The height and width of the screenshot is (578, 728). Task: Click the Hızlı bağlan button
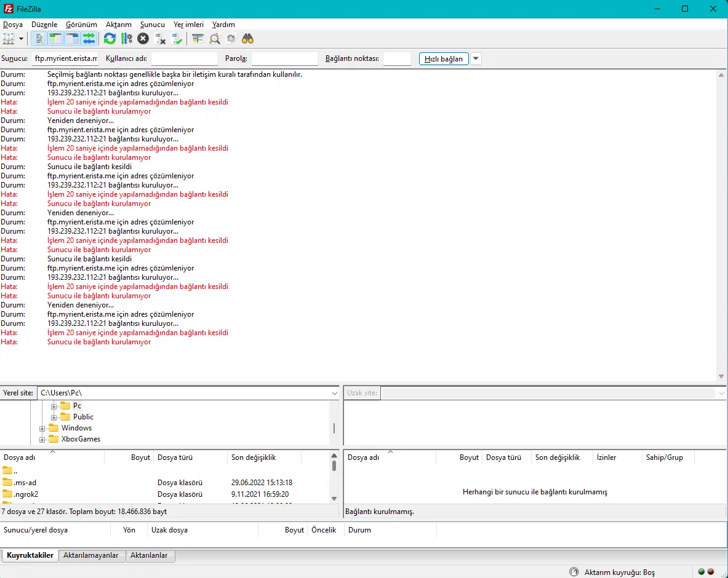click(x=444, y=59)
